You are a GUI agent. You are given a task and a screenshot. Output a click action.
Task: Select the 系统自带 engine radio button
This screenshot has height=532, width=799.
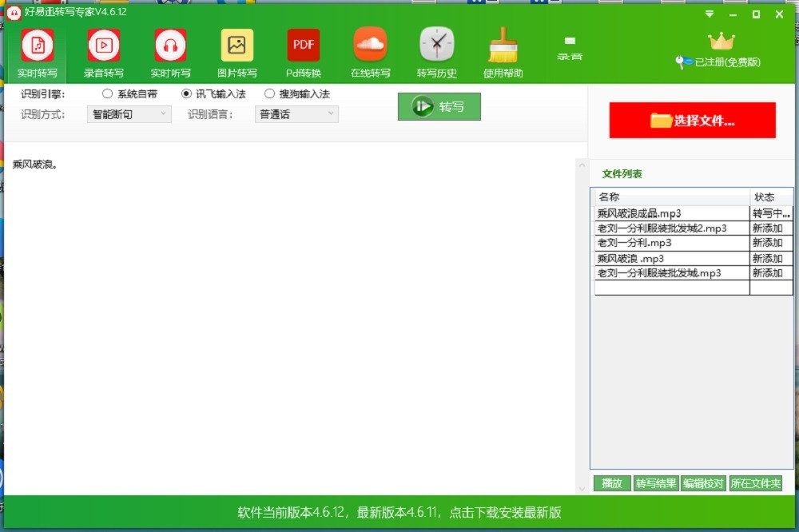coord(108,93)
